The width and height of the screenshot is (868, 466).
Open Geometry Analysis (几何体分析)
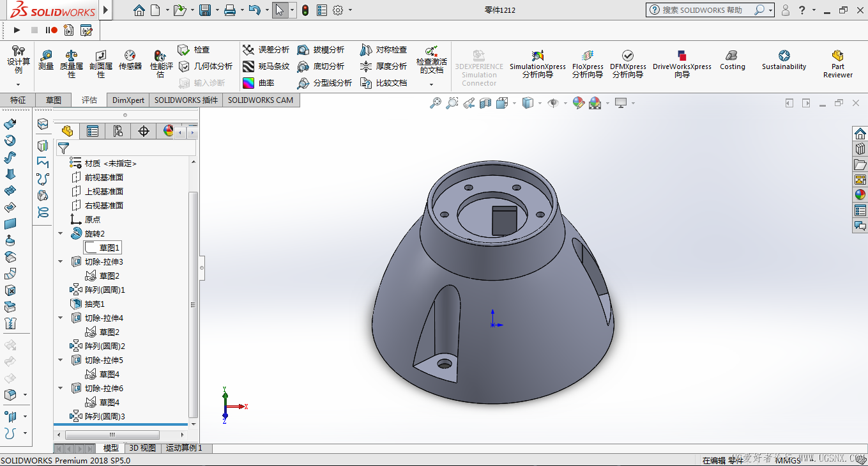click(205, 66)
